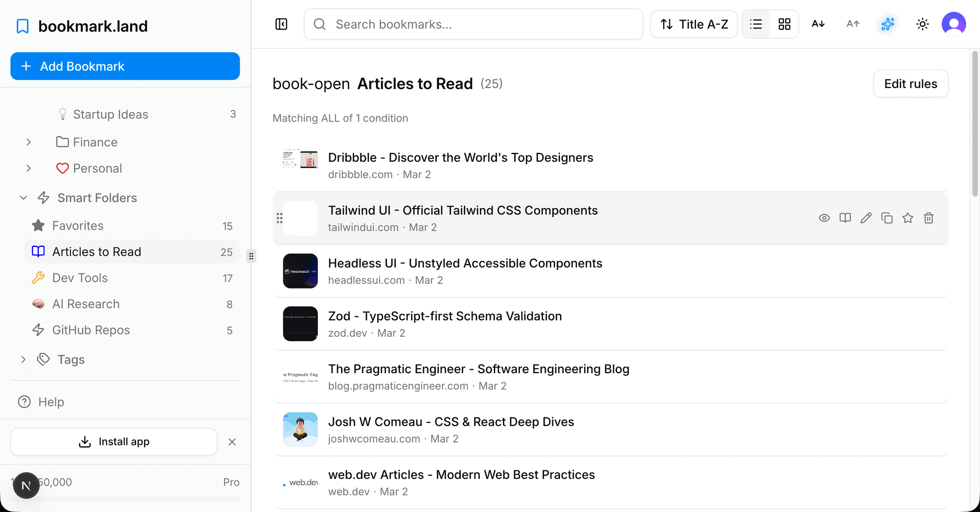Click the Edit rules button

pos(911,84)
